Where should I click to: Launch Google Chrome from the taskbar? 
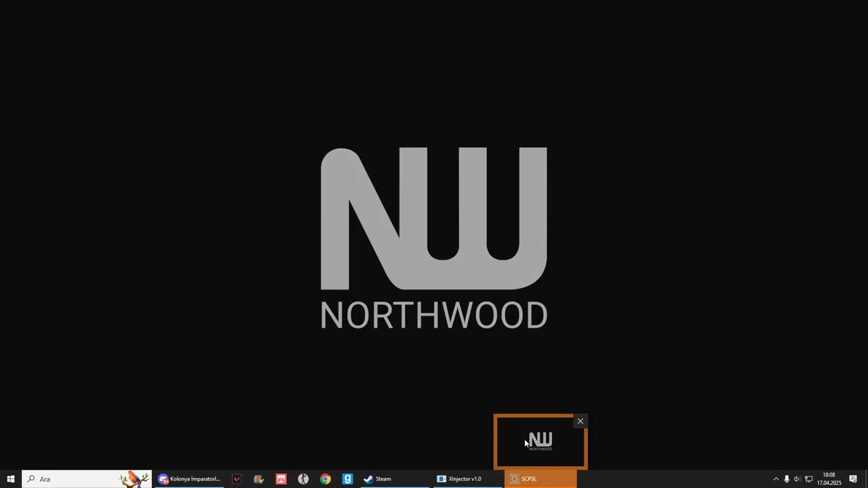click(x=325, y=479)
